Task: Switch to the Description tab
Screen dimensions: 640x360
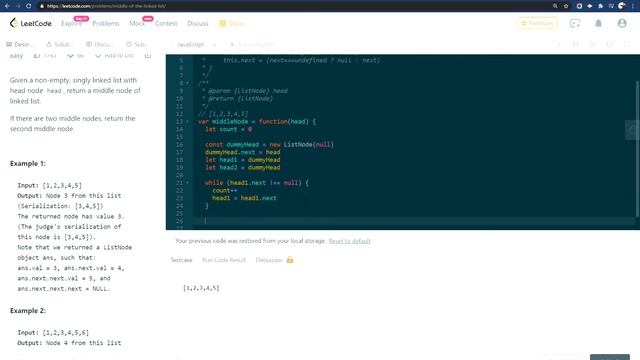Action: 20,44
